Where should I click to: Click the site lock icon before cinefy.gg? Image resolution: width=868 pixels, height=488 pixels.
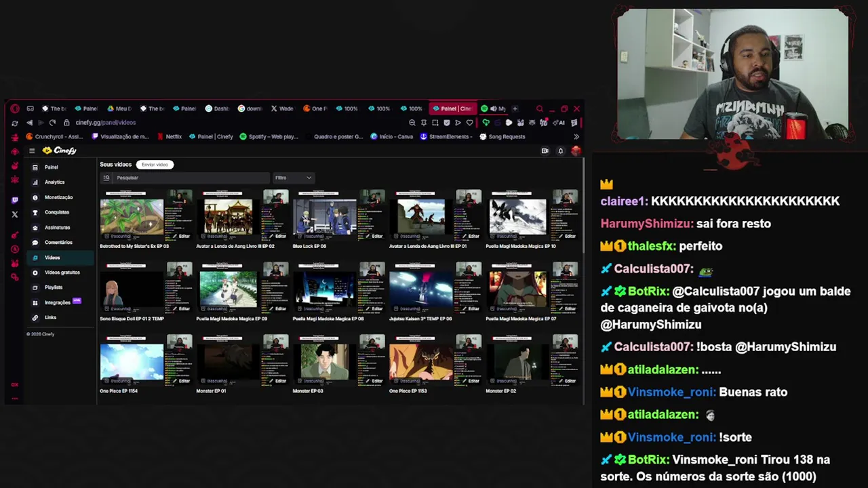(x=66, y=123)
